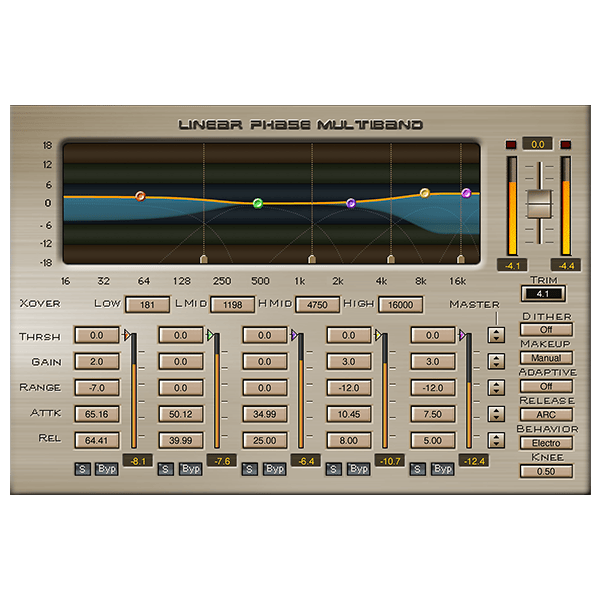The height and width of the screenshot is (600, 600).
Task: Click the crossover handle at 16000 Hz
Action: [x=461, y=259]
